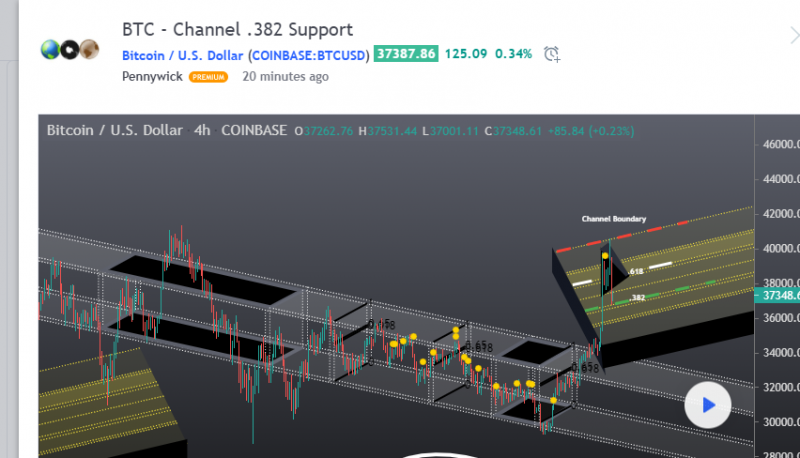This screenshot has height=458, width=800.
Task: Click the .382 level label on chart
Action: click(637, 297)
